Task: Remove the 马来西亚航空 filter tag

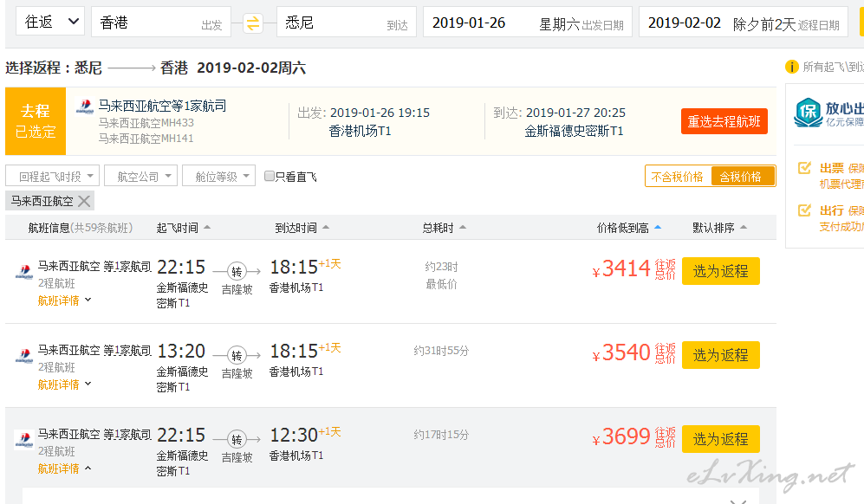Action: click(x=84, y=201)
